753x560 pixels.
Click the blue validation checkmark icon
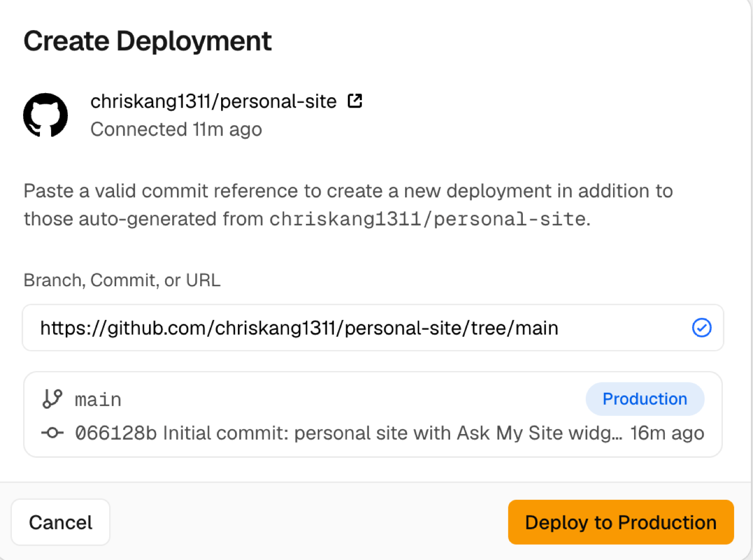click(701, 328)
